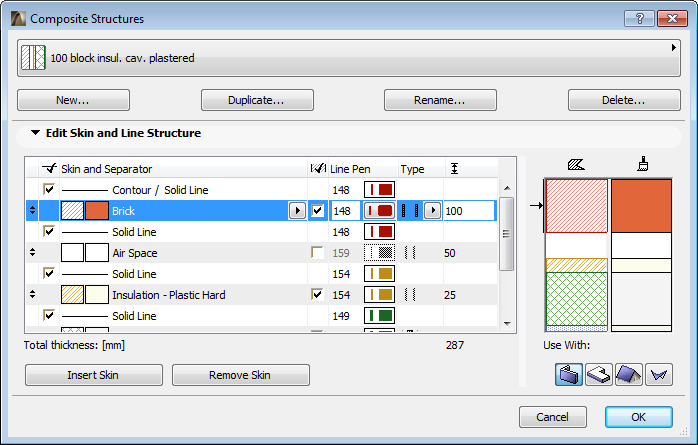The width and height of the screenshot is (698, 445).
Task: Toggle the Shell 'Use With' icon
Action: (658, 375)
